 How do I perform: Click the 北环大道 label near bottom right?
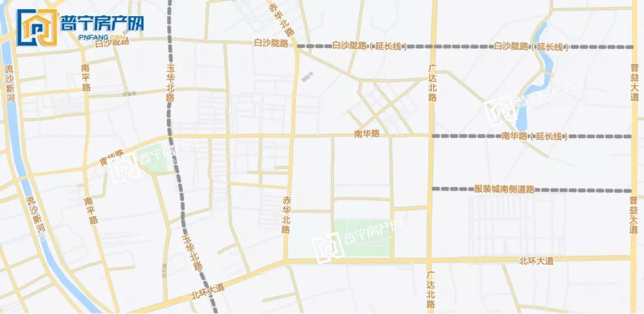537,260
